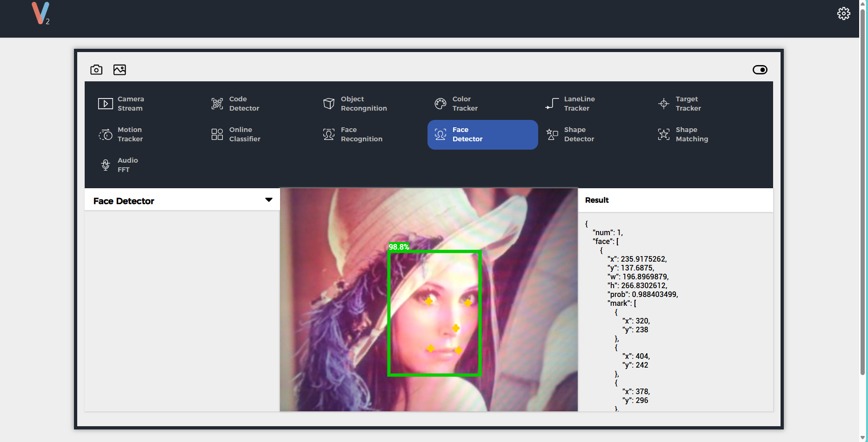Click the "y": 296 mark value
The image size is (868, 442).
point(635,400)
